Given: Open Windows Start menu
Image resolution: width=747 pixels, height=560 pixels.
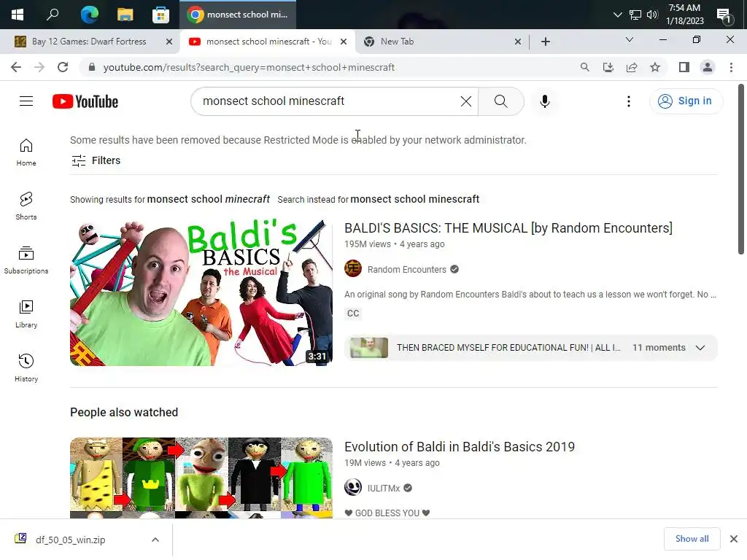Looking at the screenshot, I should click(x=18, y=15).
